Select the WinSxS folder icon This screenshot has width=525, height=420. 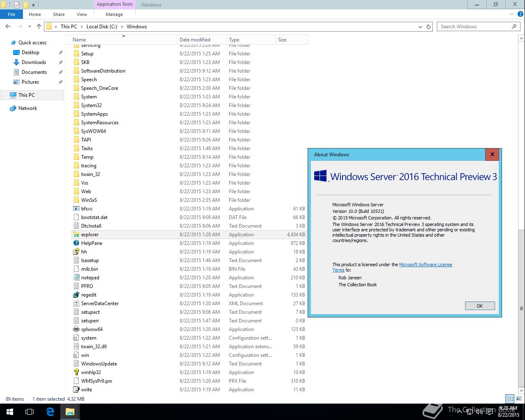click(76, 200)
